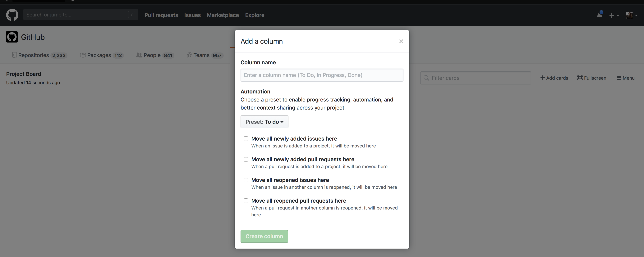Click the GitHub organization avatar icon
This screenshot has width=644, height=257.
[11, 37]
